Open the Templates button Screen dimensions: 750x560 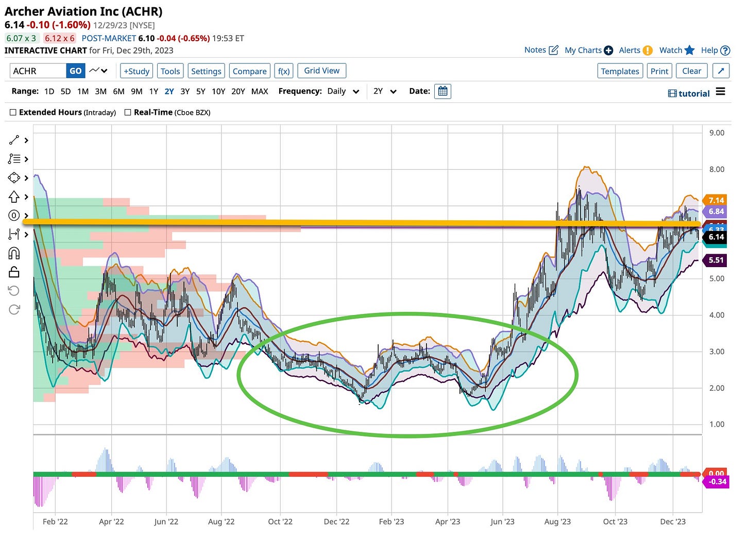620,71
